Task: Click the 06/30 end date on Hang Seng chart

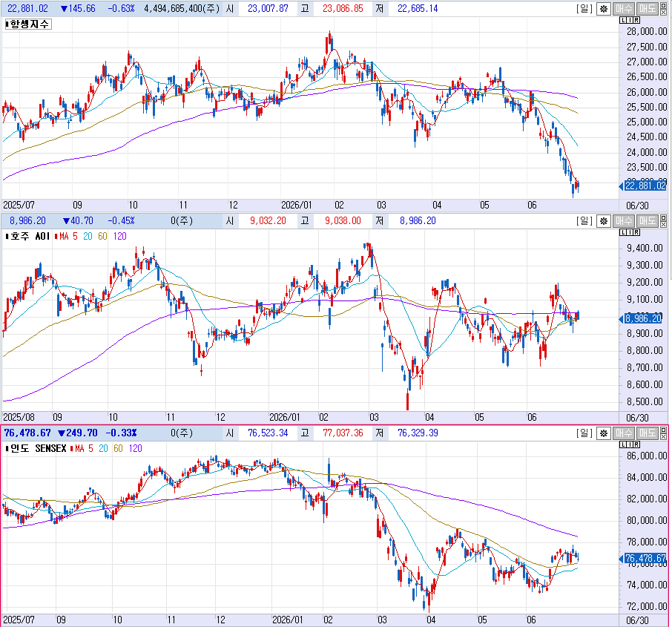Action: tap(637, 206)
